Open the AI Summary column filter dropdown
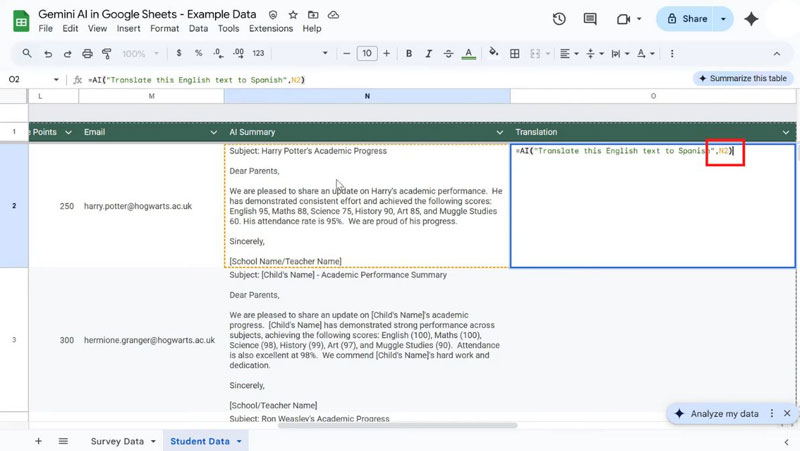Image resolution: width=800 pixels, height=451 pixels. (500, 132)
